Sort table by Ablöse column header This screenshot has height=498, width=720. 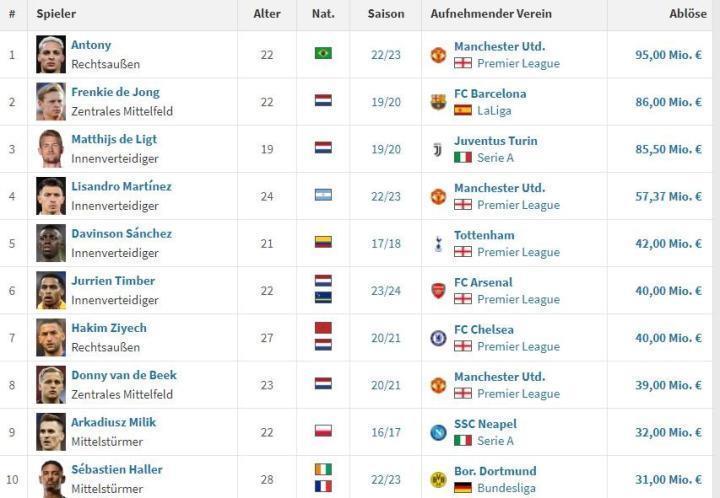click(x=687, y=14)
